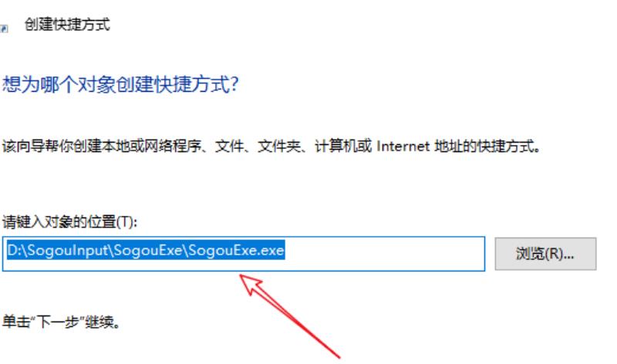Click the word Internet in the description

tap(403, 147)
